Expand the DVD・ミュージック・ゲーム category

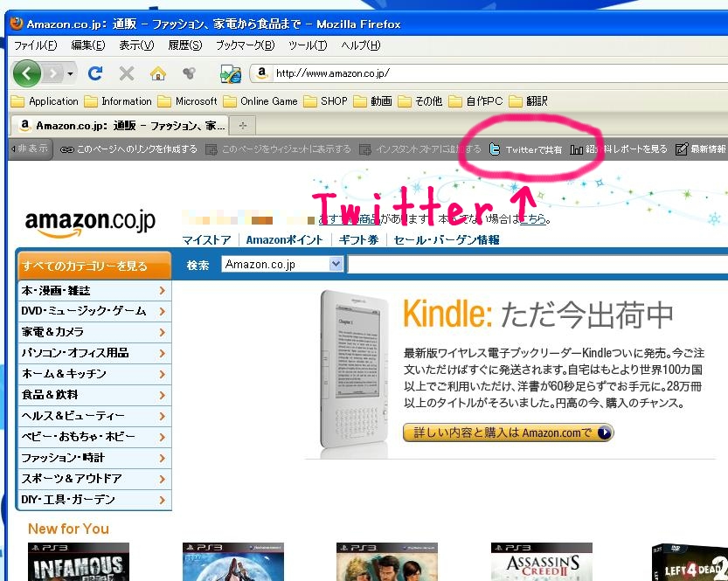coord(94,311)
